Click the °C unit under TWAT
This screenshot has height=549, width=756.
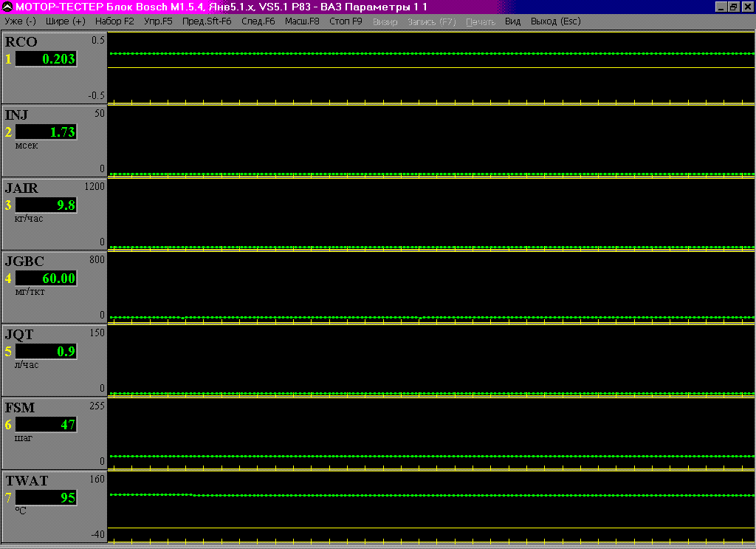(21, 511)
